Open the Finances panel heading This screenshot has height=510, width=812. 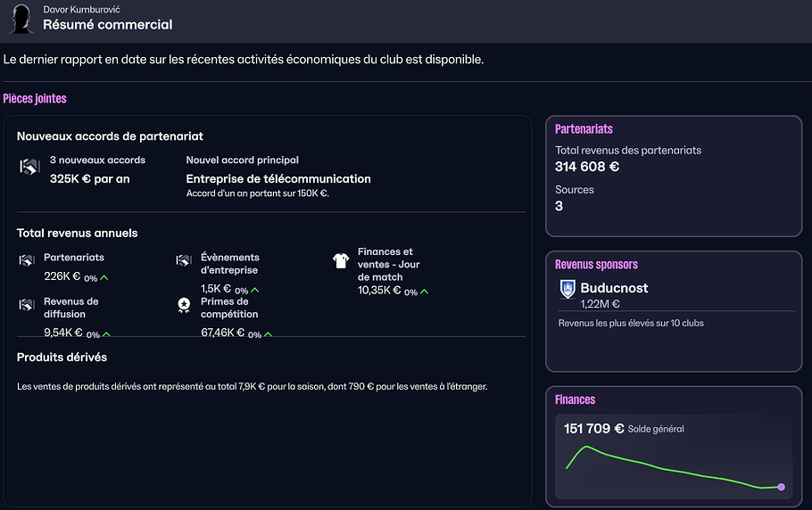[575, 400]
